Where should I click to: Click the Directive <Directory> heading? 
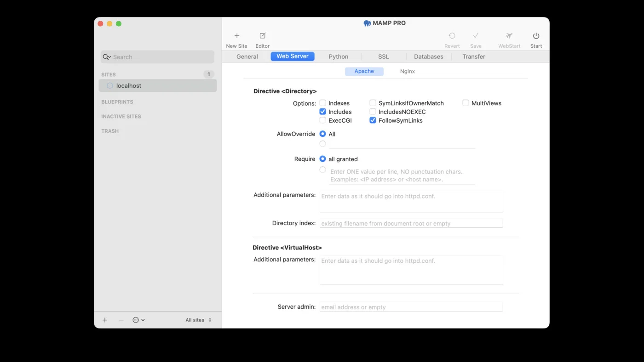[x=285, y=91]
